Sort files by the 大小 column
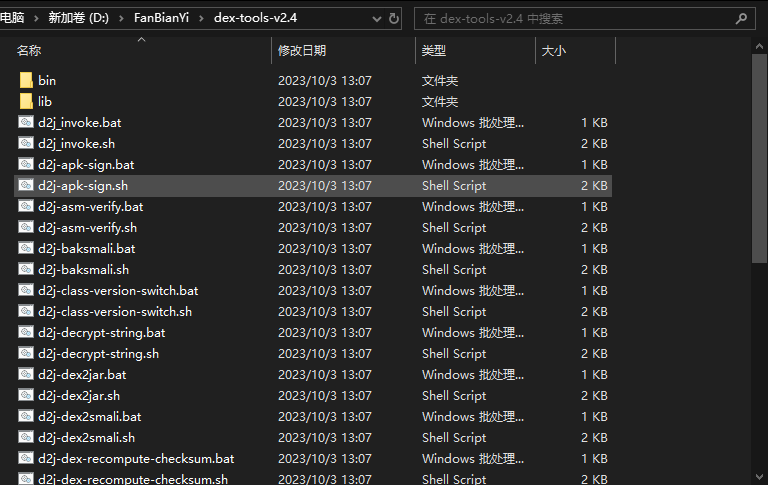The image size is (768, 485). click(x=553, y=50)
